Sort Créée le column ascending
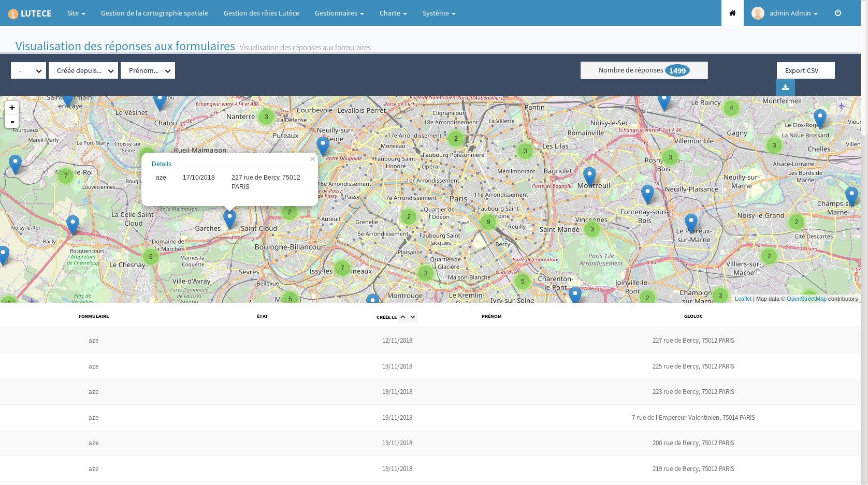 point(403,317)
